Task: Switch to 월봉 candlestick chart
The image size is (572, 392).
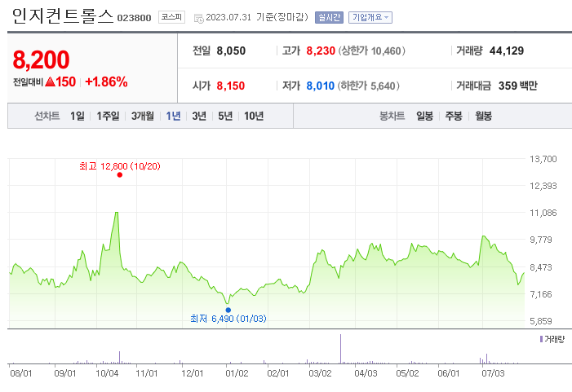Action: pos(483,116)
